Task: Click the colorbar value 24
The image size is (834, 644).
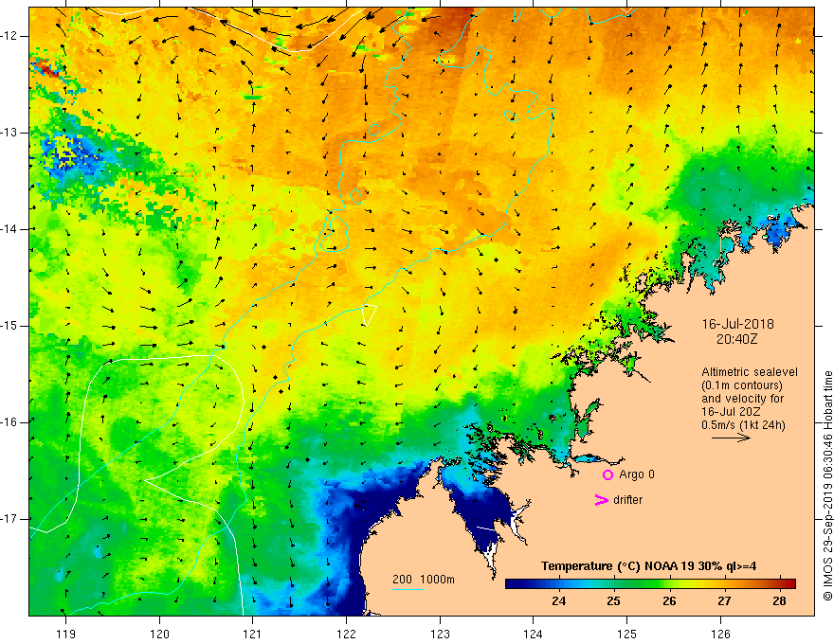Action: click(x=558, y=601)
